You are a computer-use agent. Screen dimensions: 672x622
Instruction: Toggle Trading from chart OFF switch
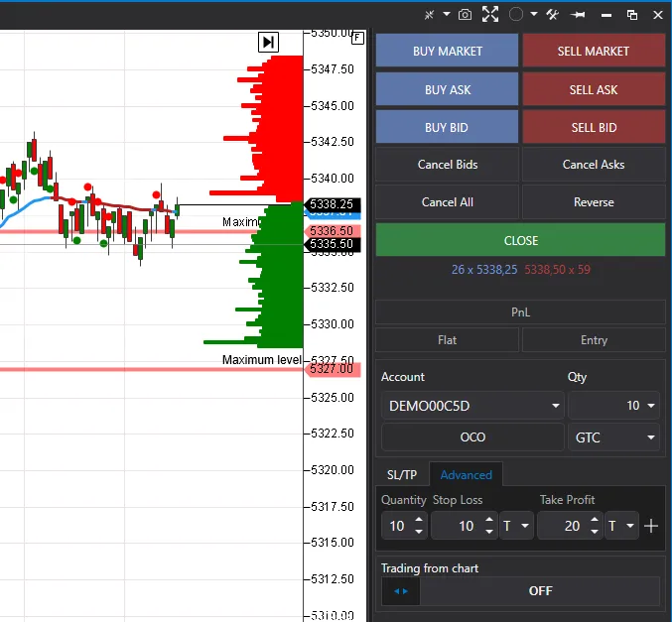point(540,590)
